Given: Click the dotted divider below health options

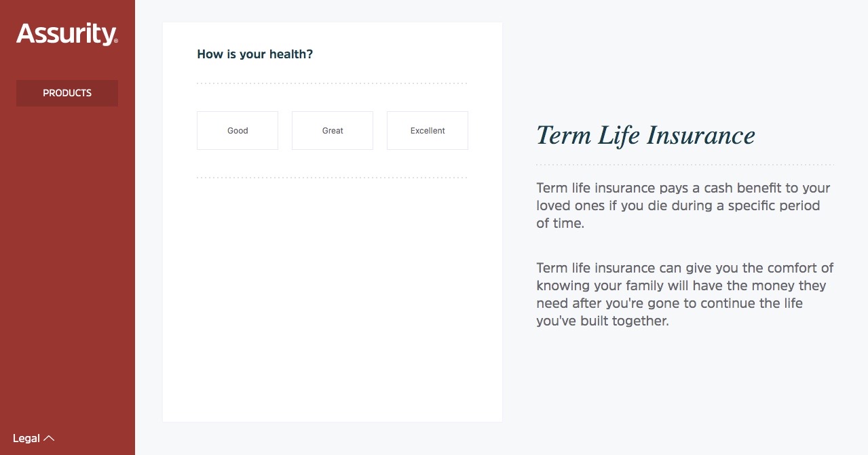Looking at the screenshot, I should [x=332, y=178].
